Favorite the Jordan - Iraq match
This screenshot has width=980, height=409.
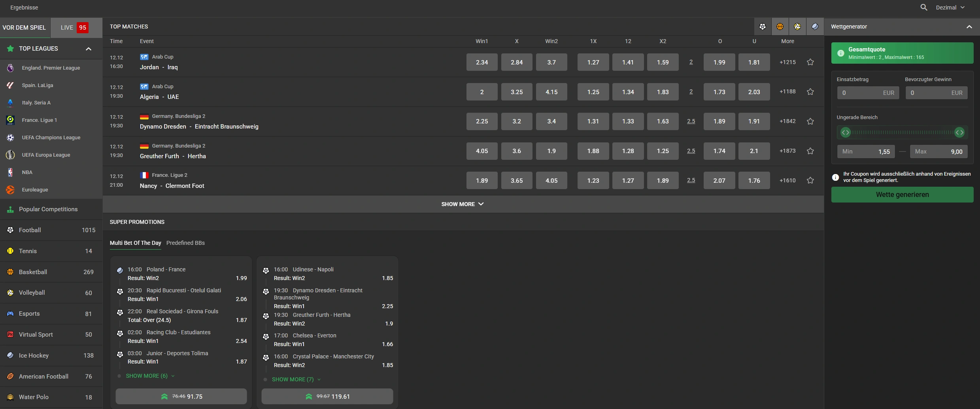tap(810, 62)
